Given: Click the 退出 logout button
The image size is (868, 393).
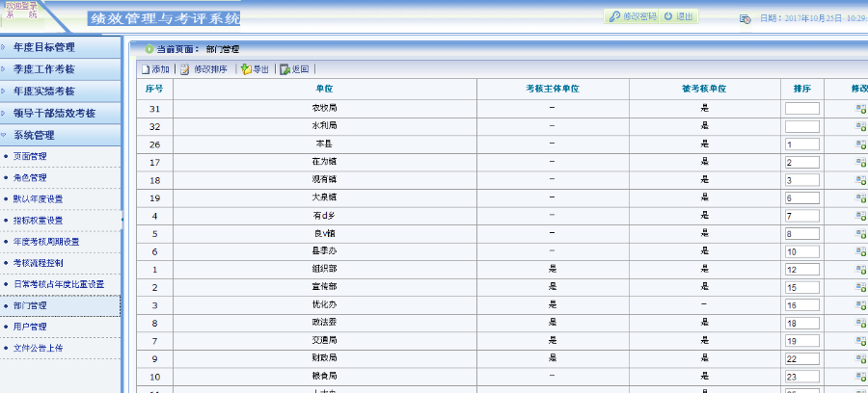Looking at the screenshot, I should tap(679, 16).
